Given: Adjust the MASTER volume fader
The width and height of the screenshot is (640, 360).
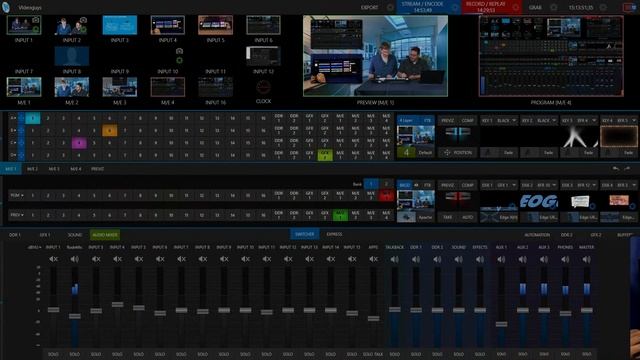Looking at the screenshot, I should [x=587, y=310].
